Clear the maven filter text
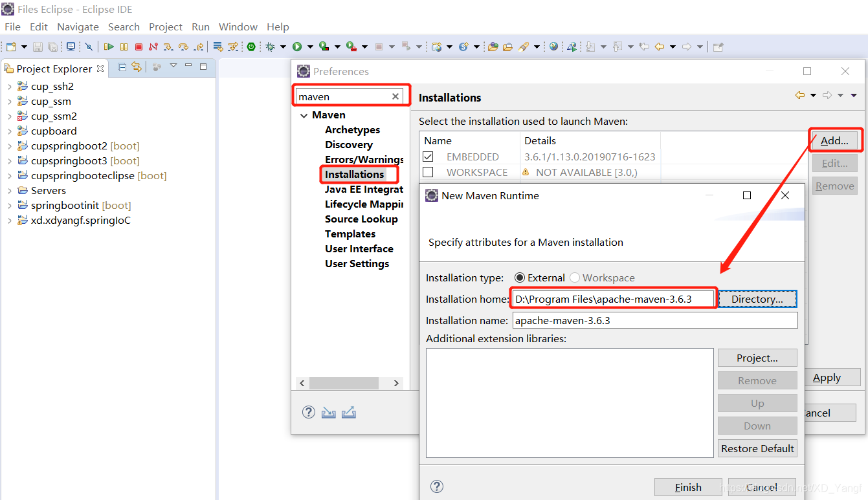This screenshot has height=500, width=868. click(x=395, y=96)
